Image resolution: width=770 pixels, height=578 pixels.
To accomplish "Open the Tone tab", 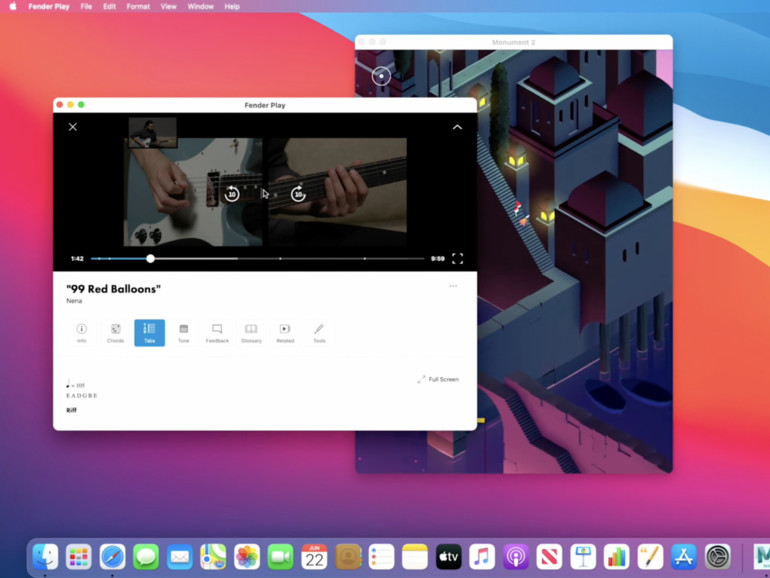I will pyautogui.click(x=183, y=333).
